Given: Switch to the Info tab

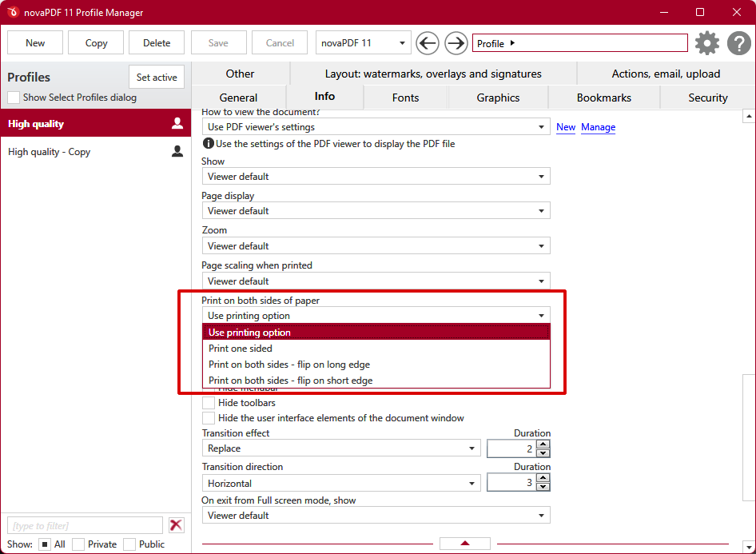Looking at the screenshot, I should point(324,97).
